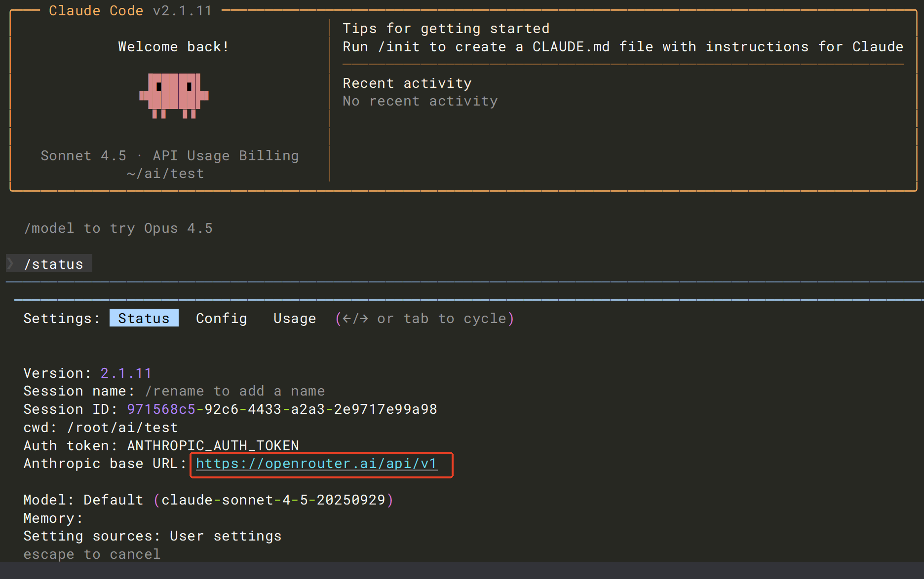Click the cwd path /root/ai/test
This screenshot has height=579, width=924.
pos(122,428)
